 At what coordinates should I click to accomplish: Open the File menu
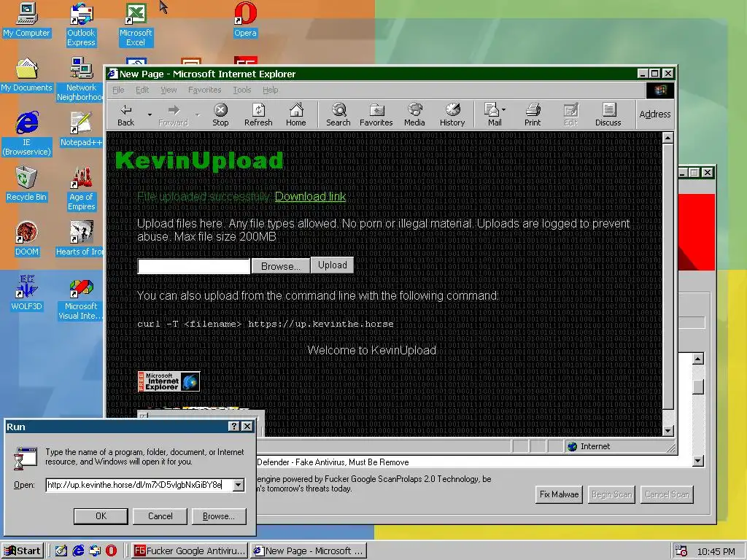click(x=118, y=90)
